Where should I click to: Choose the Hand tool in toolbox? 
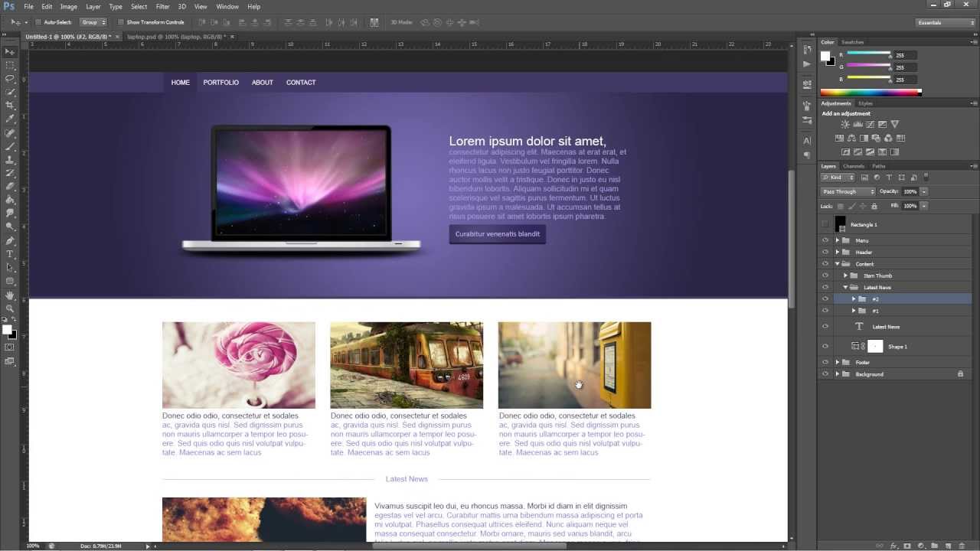(10, 295)
